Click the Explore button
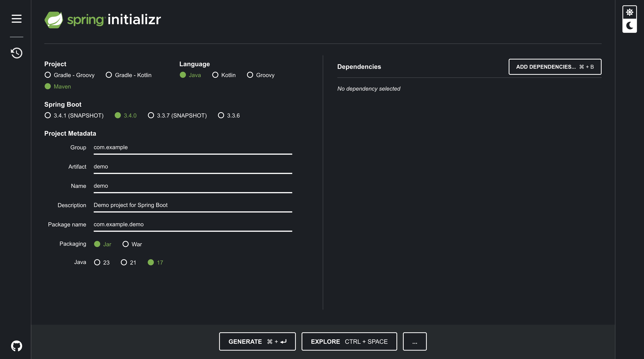The height and width of the screenshot is (359, 644). (349, 341)
